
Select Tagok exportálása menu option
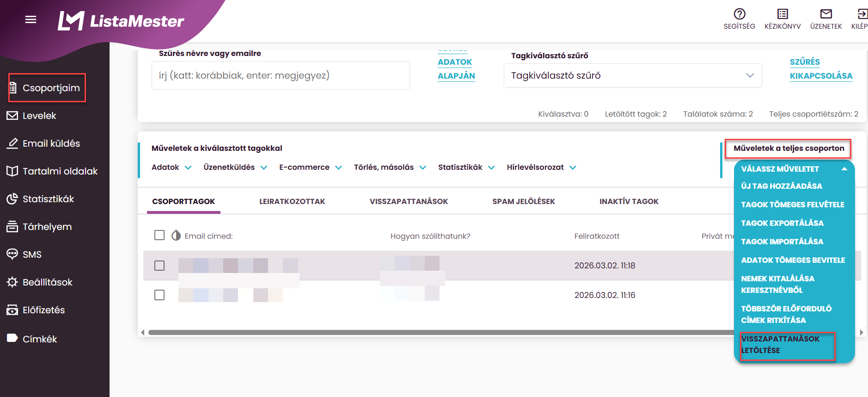(782, 223)
